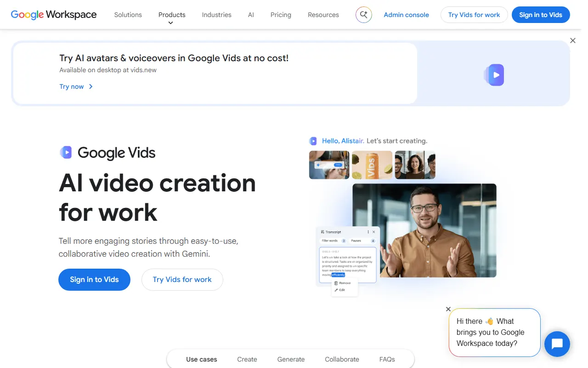Click header Try Vids for work button
This screenshot has height=368, width=588.
[x=474, y=15]
